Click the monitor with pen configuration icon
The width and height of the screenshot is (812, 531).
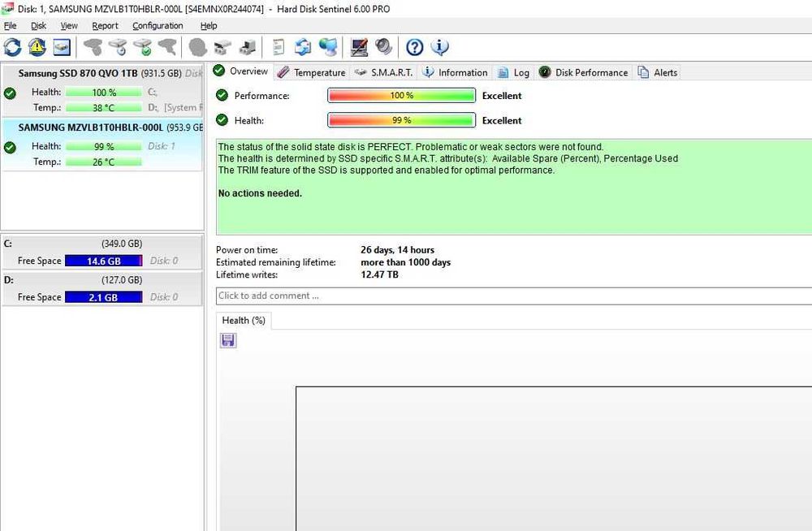(359, 47)
